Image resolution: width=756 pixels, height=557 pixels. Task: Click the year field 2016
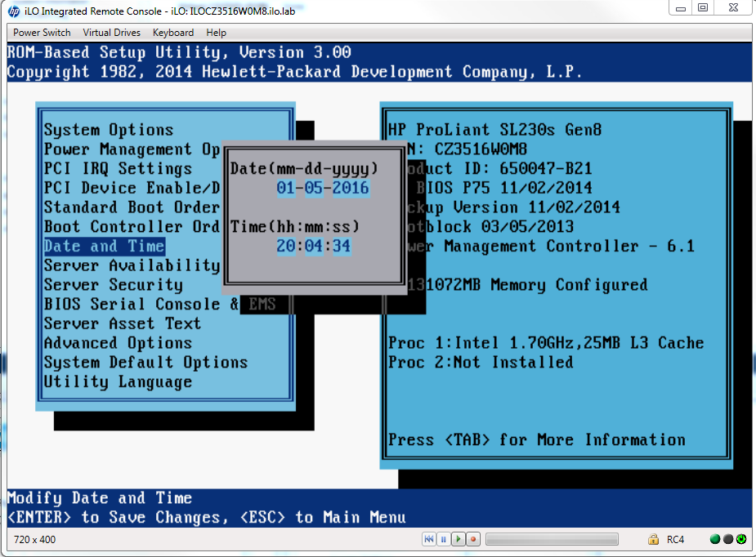click(351, 188)
